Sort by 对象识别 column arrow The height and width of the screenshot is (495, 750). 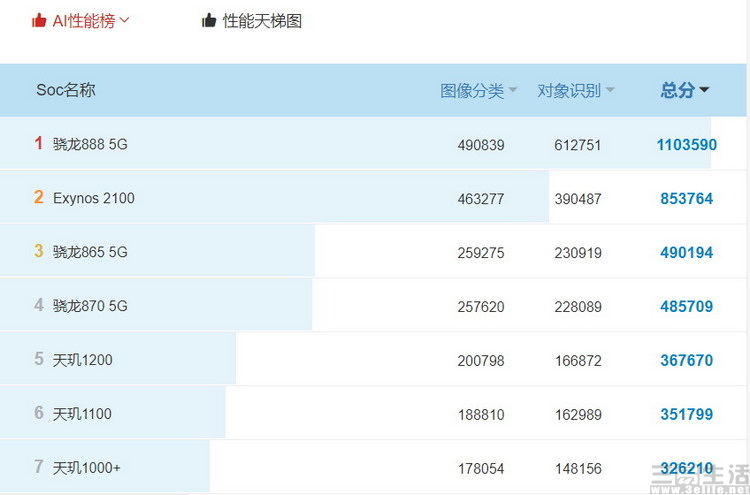(610, 89)
